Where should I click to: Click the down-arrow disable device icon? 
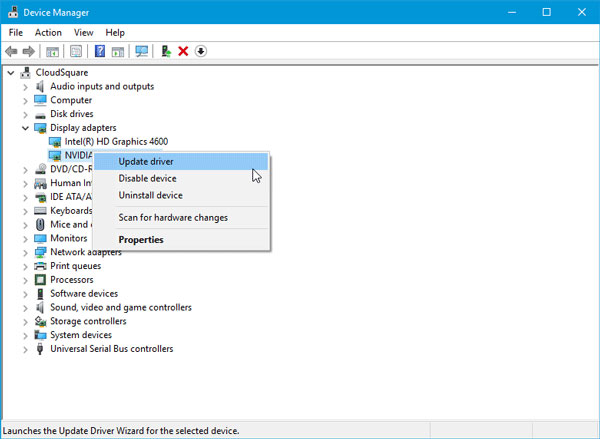201,51
